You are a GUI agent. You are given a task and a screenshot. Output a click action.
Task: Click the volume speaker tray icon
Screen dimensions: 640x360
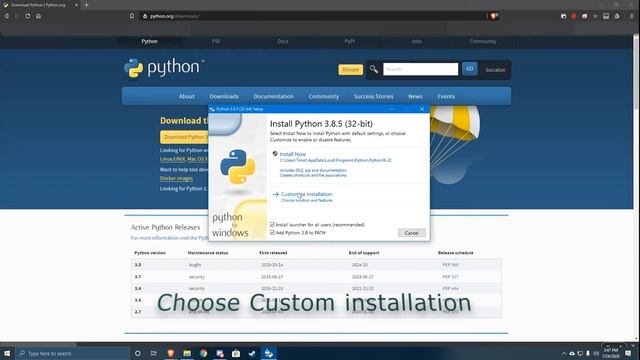pyautogui.click(x=596, y=353)
